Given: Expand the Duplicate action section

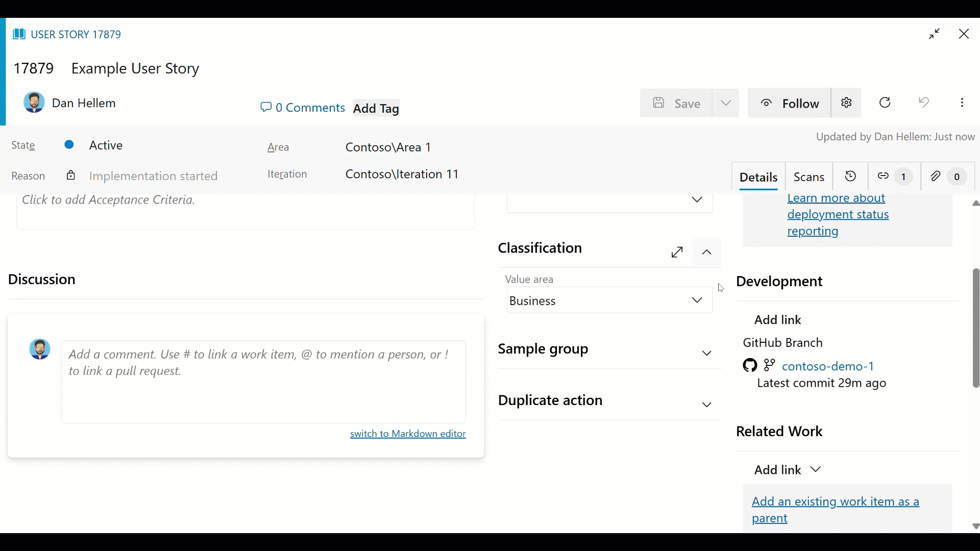Looking at the screenshot, I should pos(707,405).
